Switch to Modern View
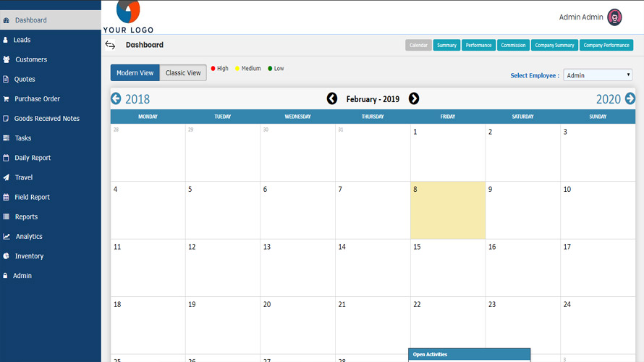Viewport: 644px width, 362px height. coord(135,72)
